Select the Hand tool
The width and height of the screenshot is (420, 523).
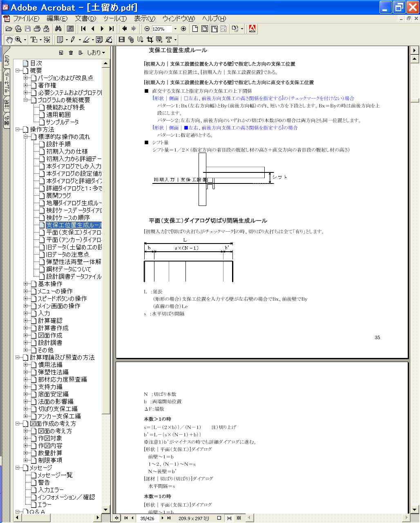pyautogui.click(x=9, y=40)
